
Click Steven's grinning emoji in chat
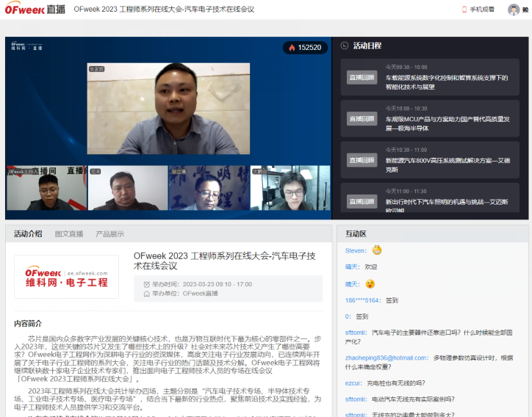(x=377, y=250)
